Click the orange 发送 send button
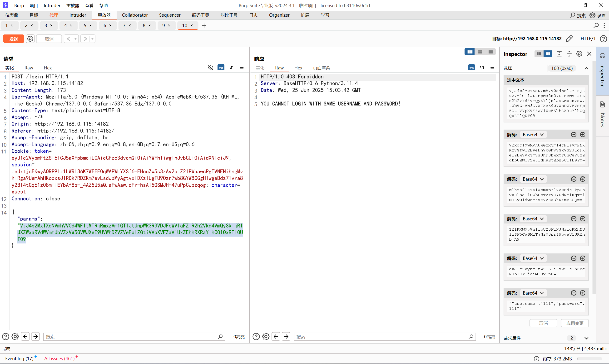The height and width of the screenshot is (364, 609). coord(14,39)
